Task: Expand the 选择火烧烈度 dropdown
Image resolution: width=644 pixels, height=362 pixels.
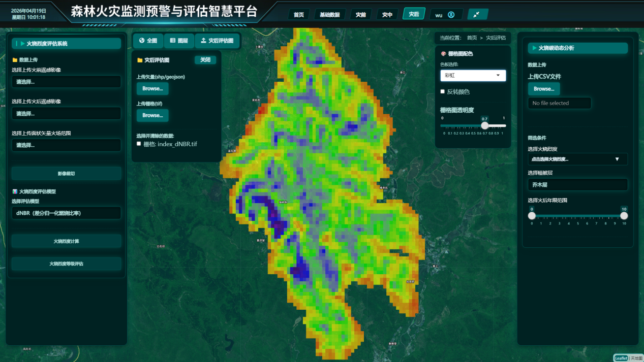Action: coord(577,159)
